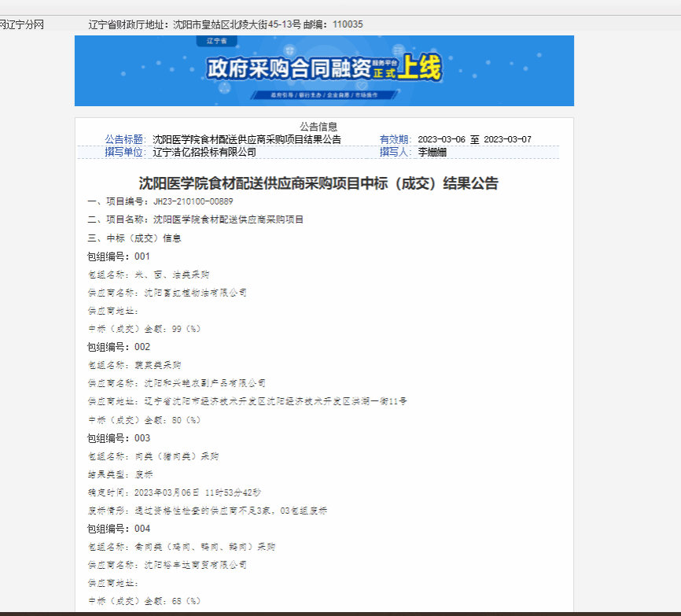Click the 辽宁浩亿招投标有限公司 company name
Image resolution: width=681 pixels, height=616 pixels.
(x=204, y=152)
